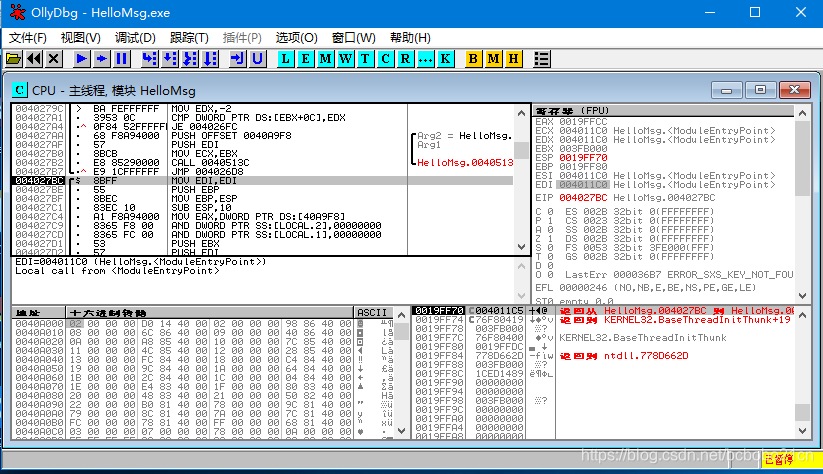The height and width of the screenshot is (474, 823).
Task: Maximize the CPU child window
Action: click(x=760, y=90)
